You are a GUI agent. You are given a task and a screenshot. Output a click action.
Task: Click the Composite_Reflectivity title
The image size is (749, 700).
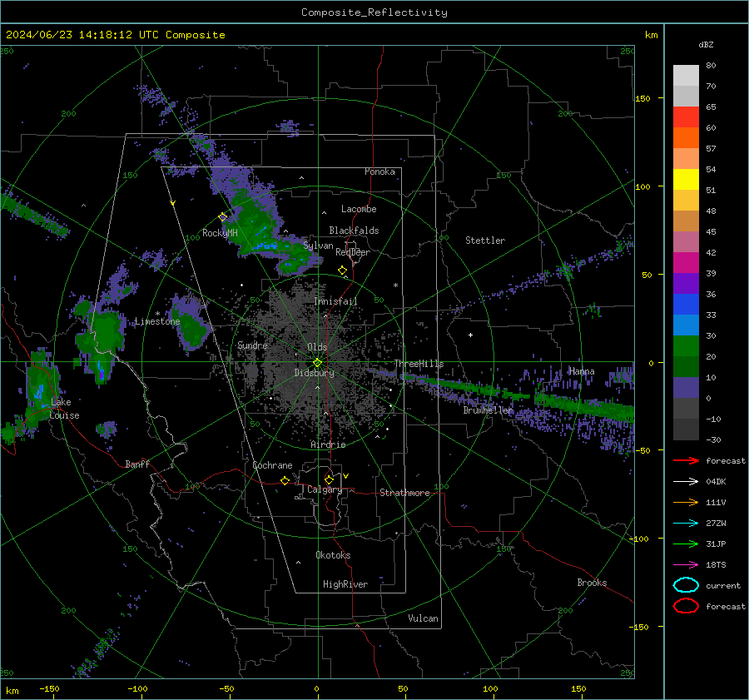click(374, 12)
